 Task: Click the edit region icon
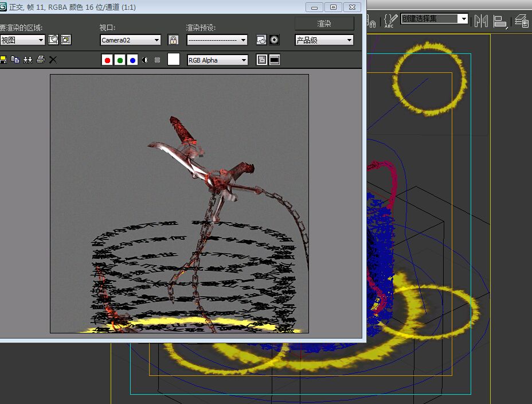(53, 40)
